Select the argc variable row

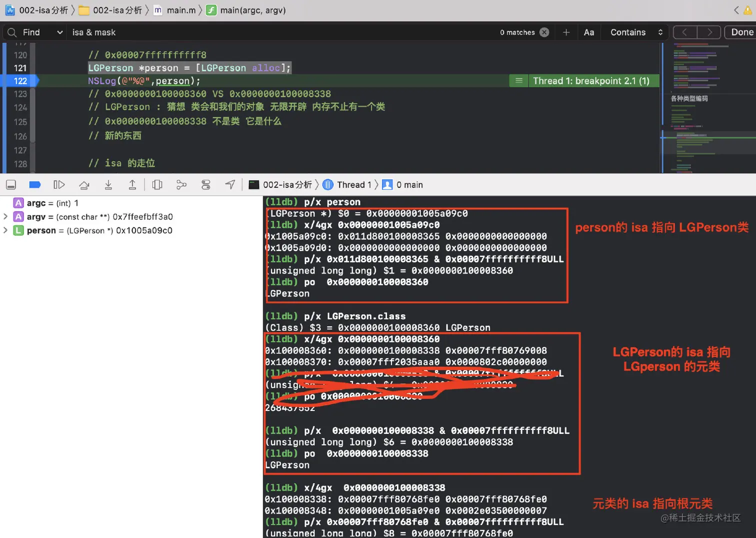131,203
